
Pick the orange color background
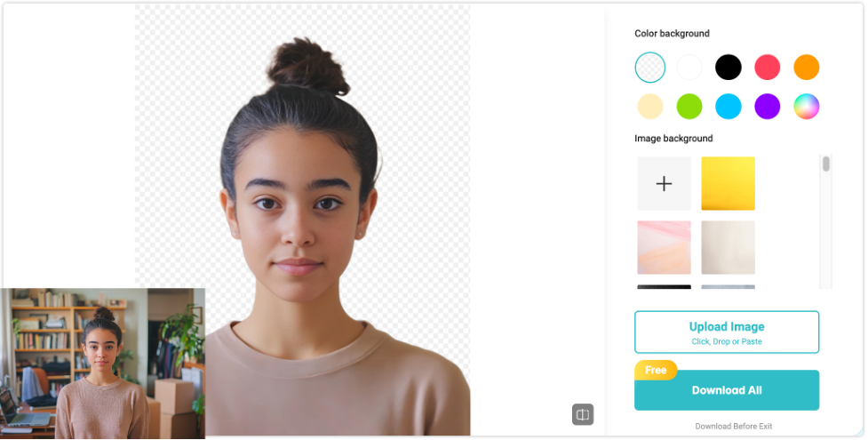click(x=806, y=67)
